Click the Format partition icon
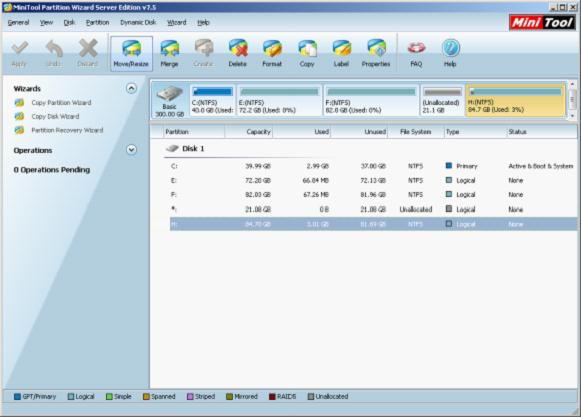 tap(272, 48)
